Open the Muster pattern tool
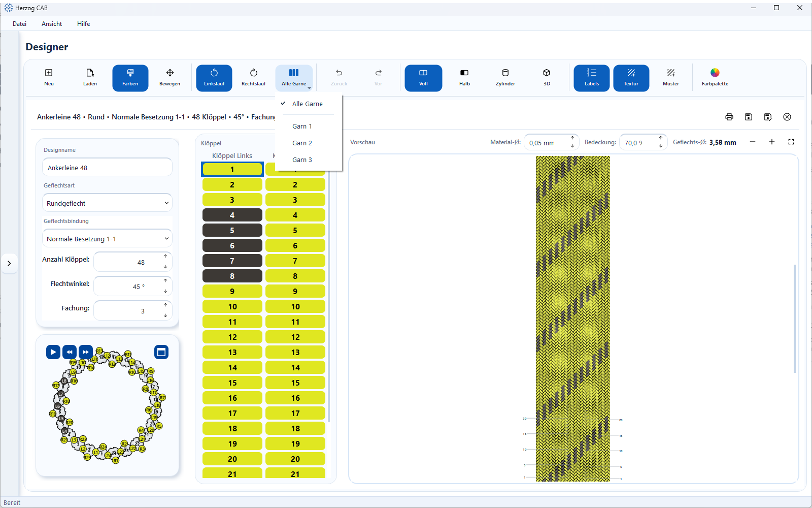 [670, 78]
